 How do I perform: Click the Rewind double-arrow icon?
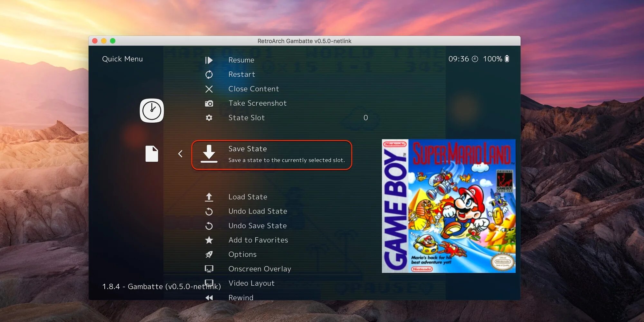[x=209, y=298]
